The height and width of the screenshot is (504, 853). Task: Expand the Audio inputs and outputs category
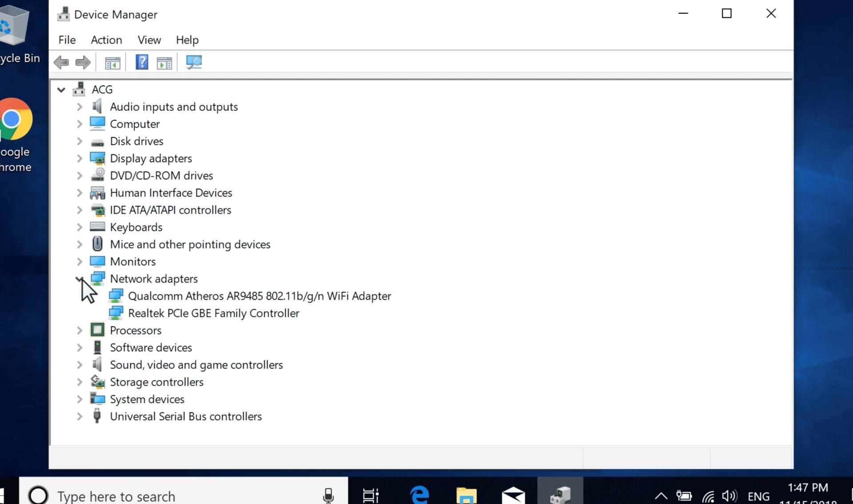pyautogui.click(x=79, y=106)
